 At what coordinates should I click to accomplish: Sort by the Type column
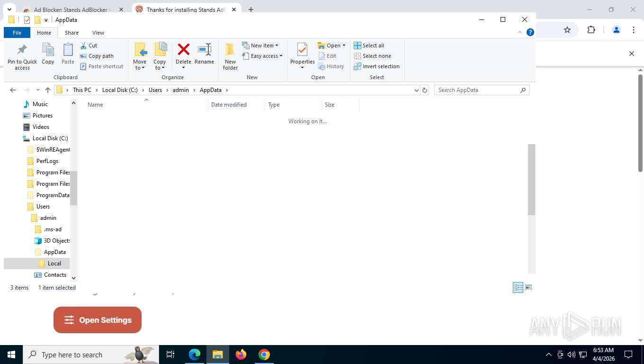click(x=293, y=105)
